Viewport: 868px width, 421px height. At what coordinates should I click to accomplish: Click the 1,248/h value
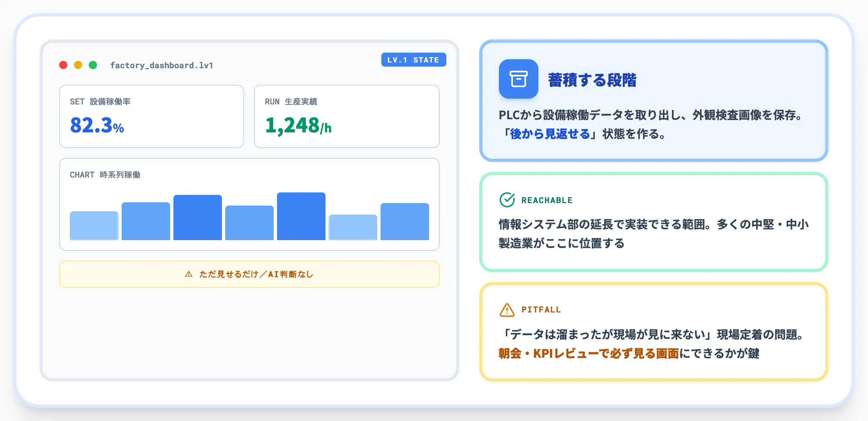pos(298,125)
